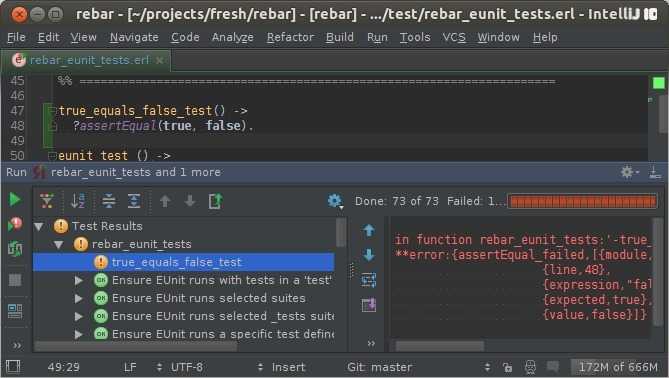Click console horizontal scrollbar thumb
The width and height of the screenshot is (669, 378).
[439, 346]
